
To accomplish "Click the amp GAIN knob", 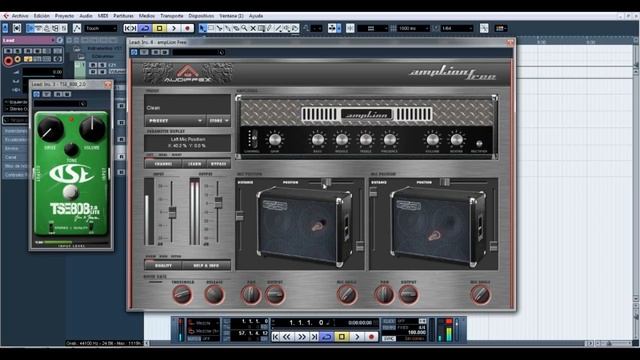I will pyautogui.click(x=275, y=140).
